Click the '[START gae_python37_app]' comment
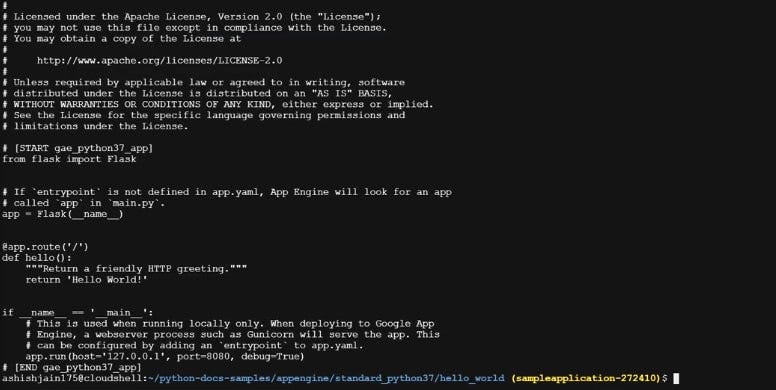 click(x=78, y=148)
